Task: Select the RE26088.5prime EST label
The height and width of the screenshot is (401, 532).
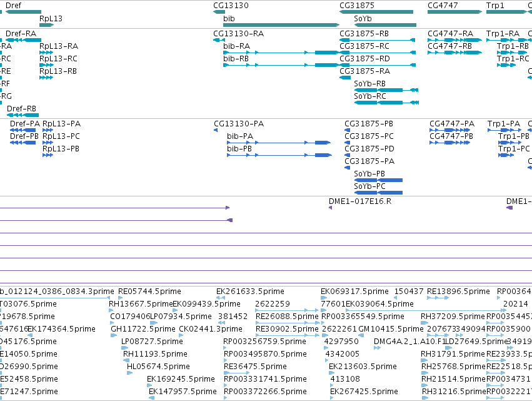Action: 287,316
